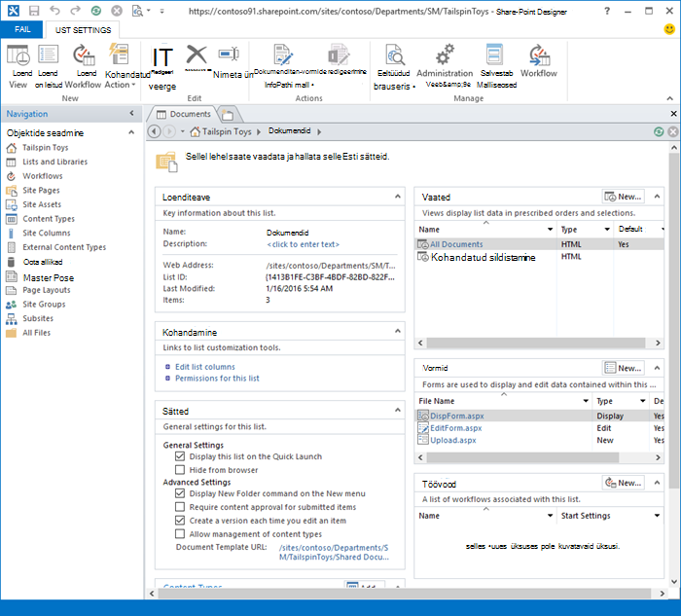The height and width of the screenshot is (616, 681).
Task: Click Permissions for this list link
Action: (x=217, y=378)
